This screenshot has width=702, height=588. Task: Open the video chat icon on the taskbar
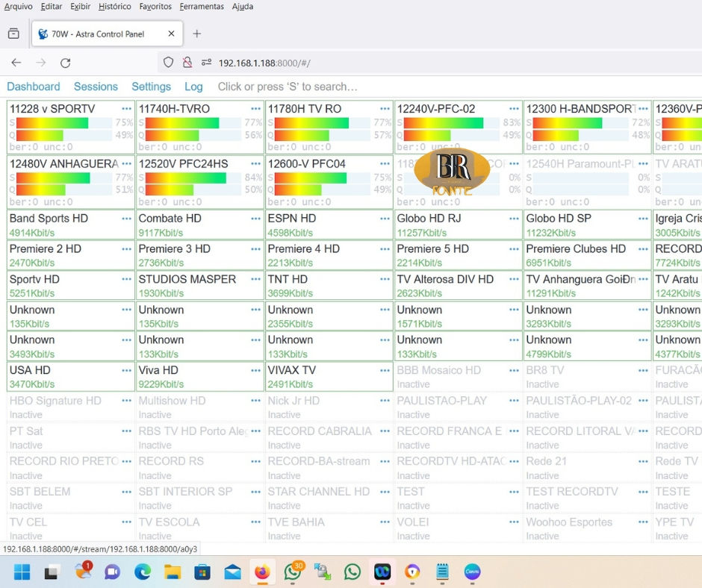(112, 572)
